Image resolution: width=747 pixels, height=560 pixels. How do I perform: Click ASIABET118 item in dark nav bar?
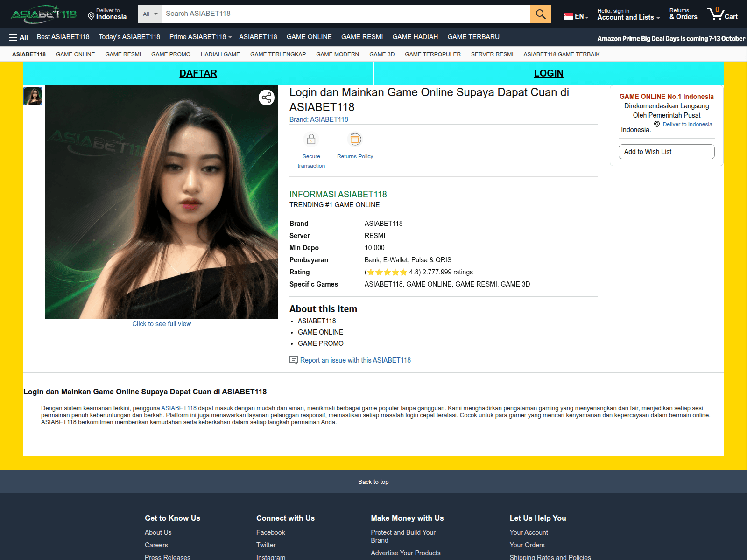(x=258, y=37)
